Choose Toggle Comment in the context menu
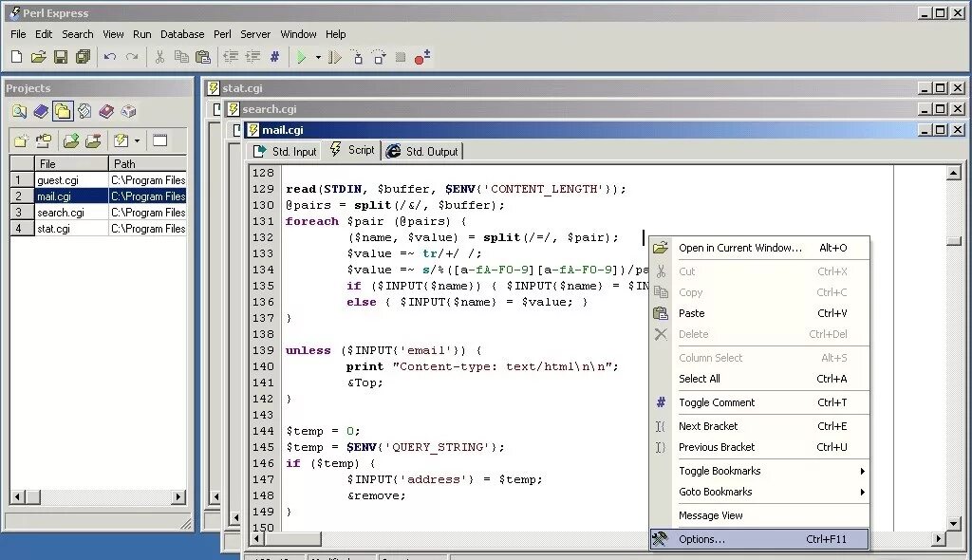This screenshot has width=972, height=560. point(759,402)
